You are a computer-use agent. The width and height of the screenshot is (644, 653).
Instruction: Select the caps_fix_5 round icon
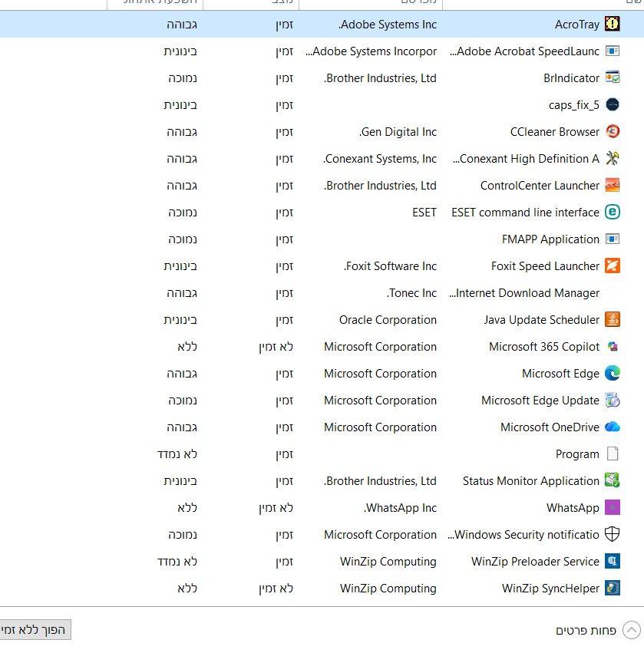point(612,104)
